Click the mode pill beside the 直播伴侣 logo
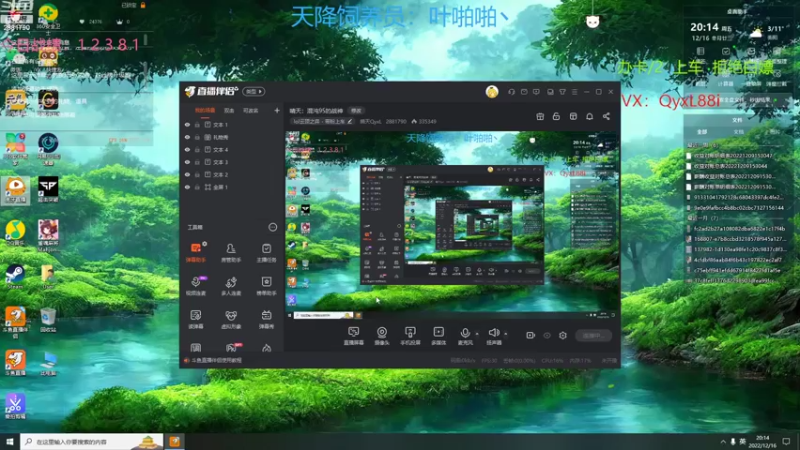Viewport: 800px width, 450px height. click(x=254, y=92)
